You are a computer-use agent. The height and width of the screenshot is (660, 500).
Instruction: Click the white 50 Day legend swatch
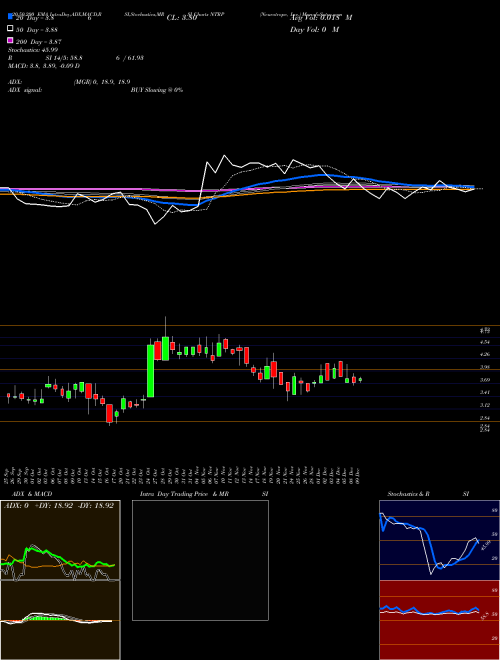pos(11,29)
